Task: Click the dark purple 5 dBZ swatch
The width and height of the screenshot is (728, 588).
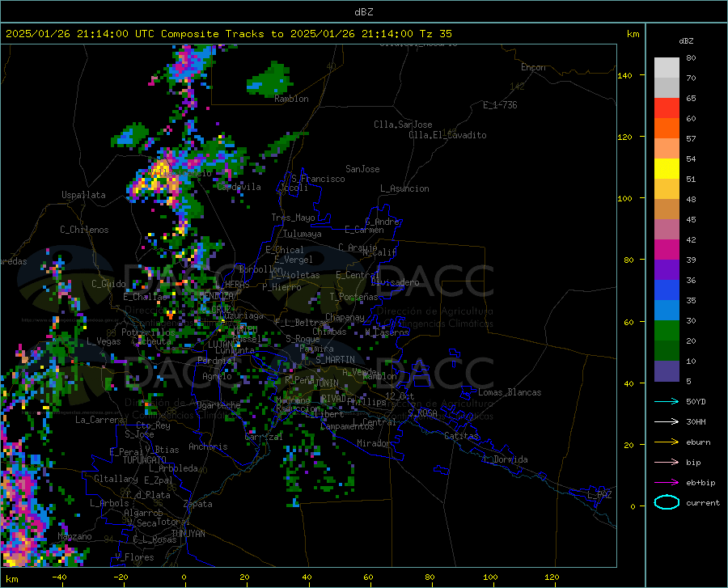Action: click(667, 371)
